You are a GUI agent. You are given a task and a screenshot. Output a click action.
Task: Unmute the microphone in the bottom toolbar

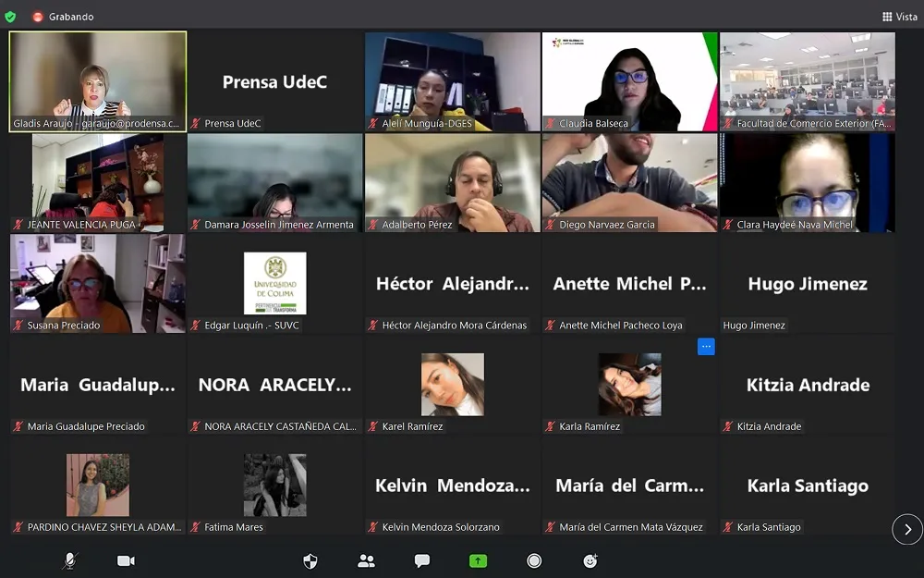[70, 560]
